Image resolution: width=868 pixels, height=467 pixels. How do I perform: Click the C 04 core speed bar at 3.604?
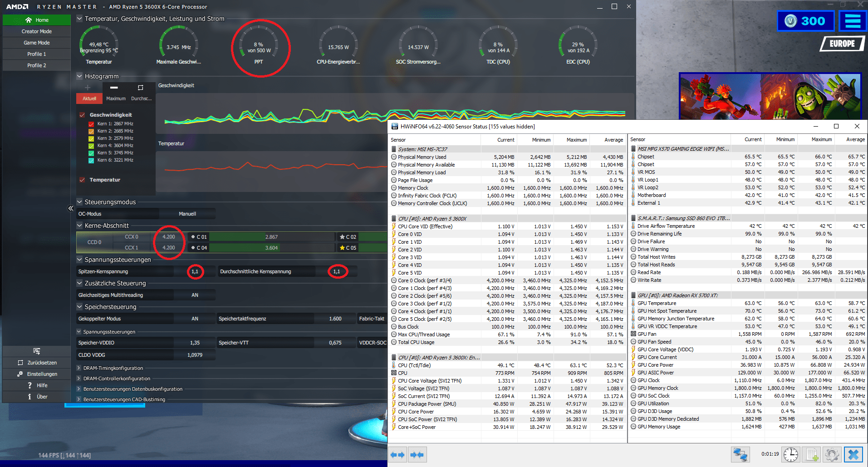[272, 248]
